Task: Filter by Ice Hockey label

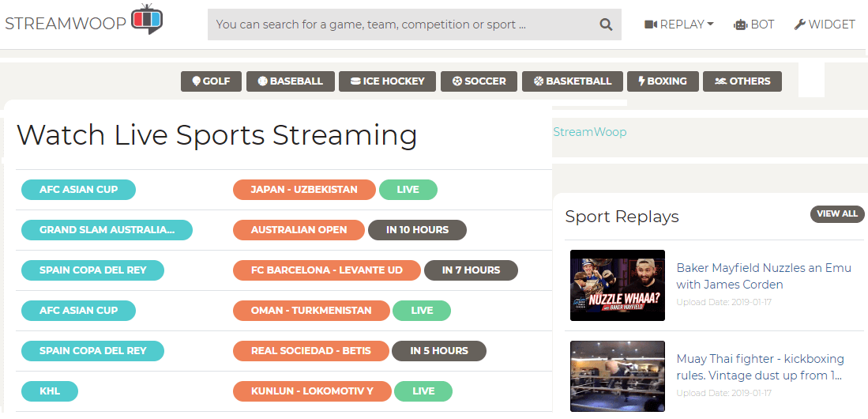Action: tap(393, 81)
